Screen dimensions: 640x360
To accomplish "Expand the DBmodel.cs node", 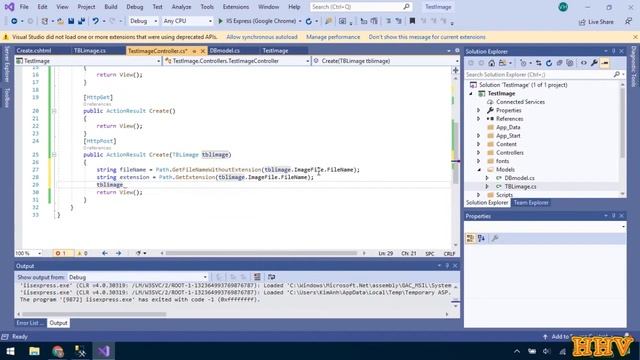I will click(x=487, y=178).
